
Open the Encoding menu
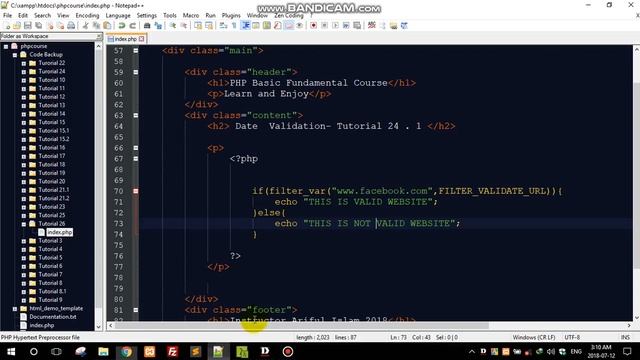click(x=87, y=16)
